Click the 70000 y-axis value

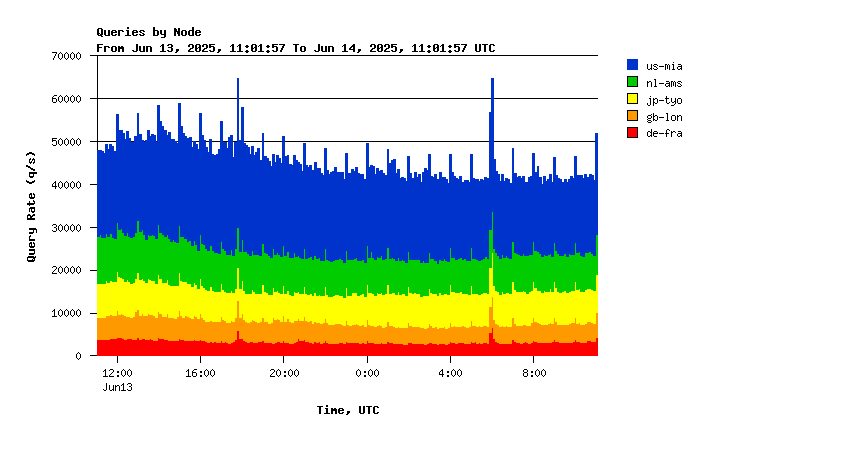coord(67,56)
